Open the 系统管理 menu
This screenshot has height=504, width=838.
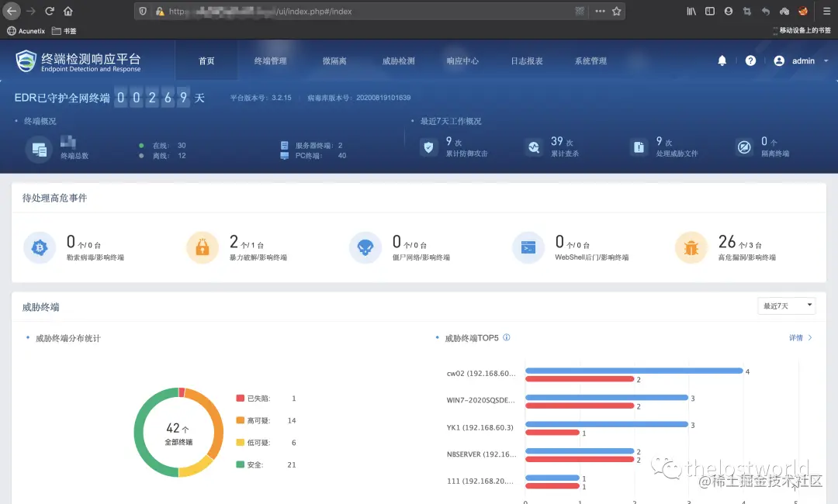pos(591,60)
